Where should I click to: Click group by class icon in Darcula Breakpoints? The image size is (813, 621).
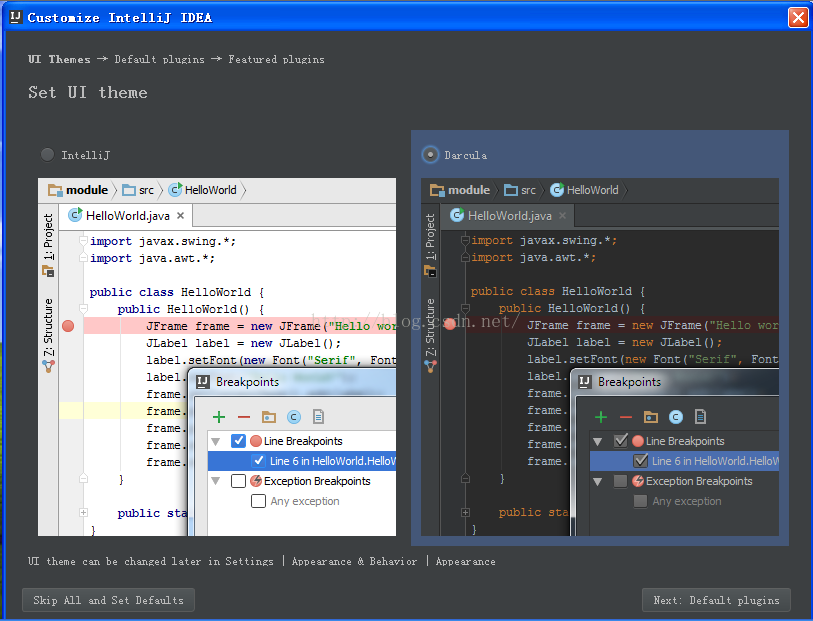pos(676,417)
